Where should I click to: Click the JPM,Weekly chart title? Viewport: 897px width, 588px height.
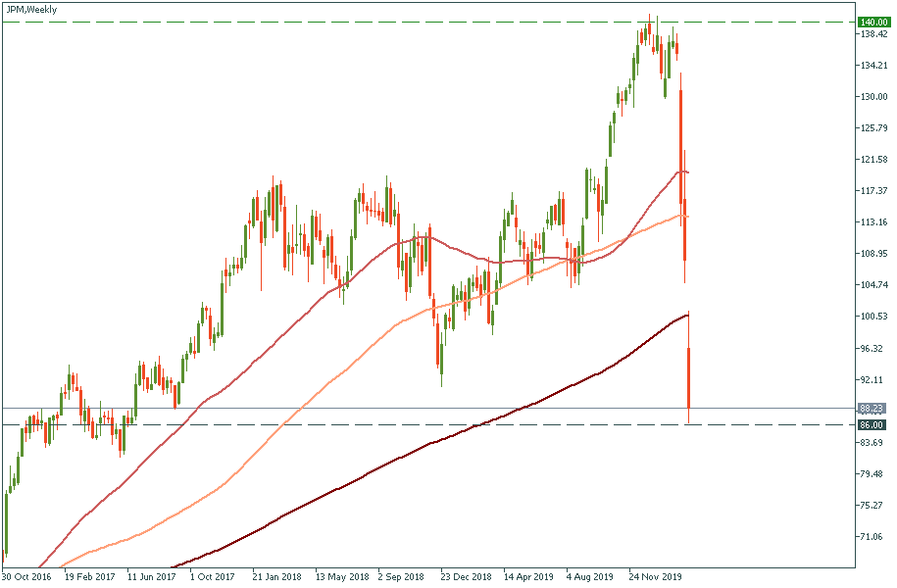[30, 9]
